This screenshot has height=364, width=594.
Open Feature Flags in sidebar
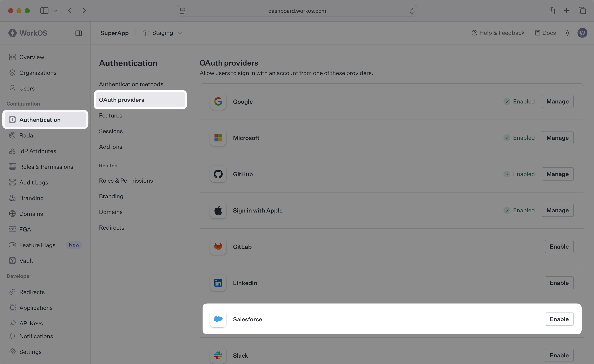(x=37, y=245)
